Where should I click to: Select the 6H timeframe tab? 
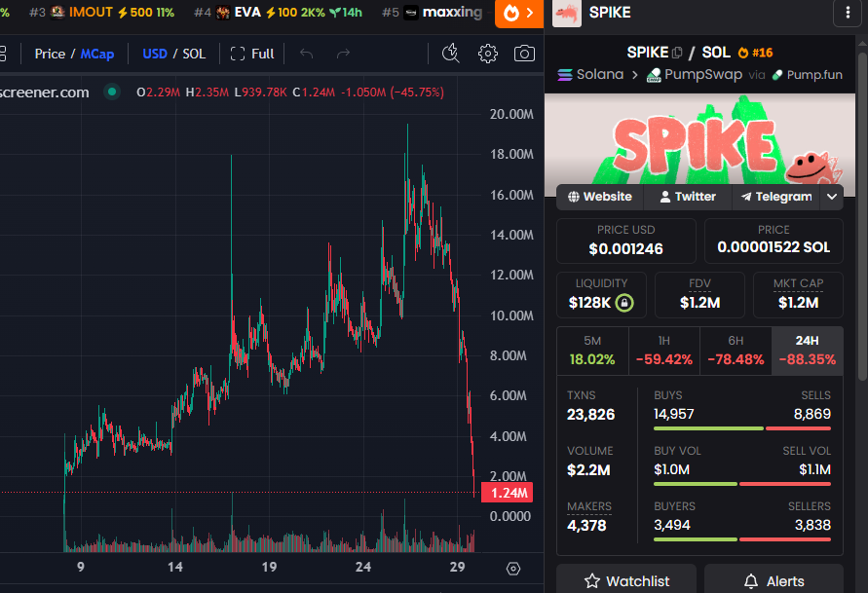[x=736, y=351]
